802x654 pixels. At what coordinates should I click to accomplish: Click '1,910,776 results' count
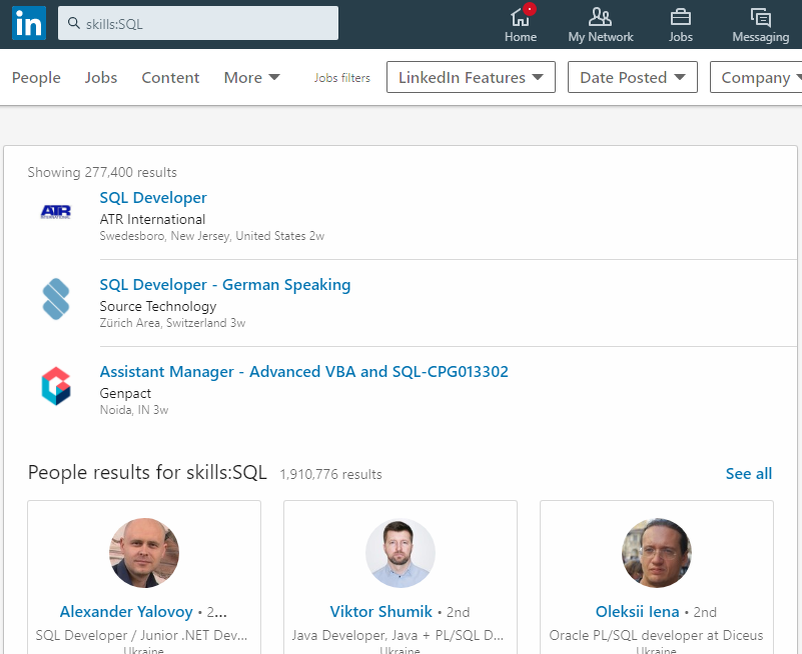pyautogui.click(x=330, y=474)
